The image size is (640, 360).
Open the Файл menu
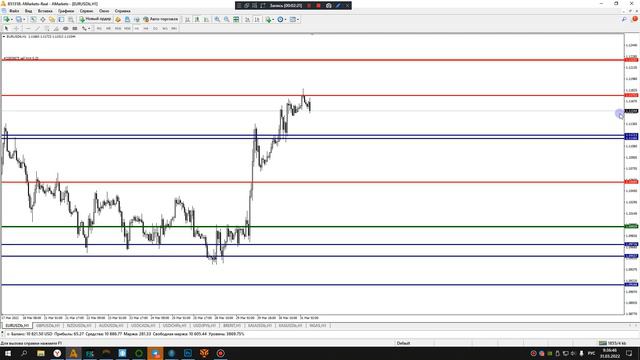pos(14,11)
